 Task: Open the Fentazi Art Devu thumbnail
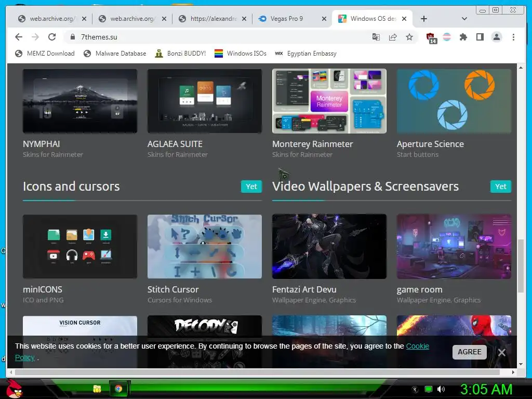coord(329,246)
